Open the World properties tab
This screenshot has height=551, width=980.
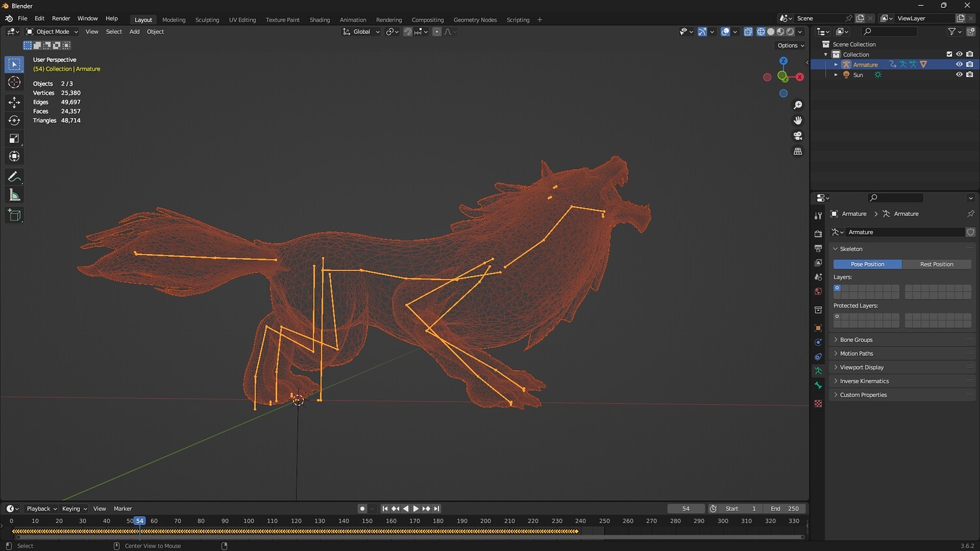[x=818, y=291]
